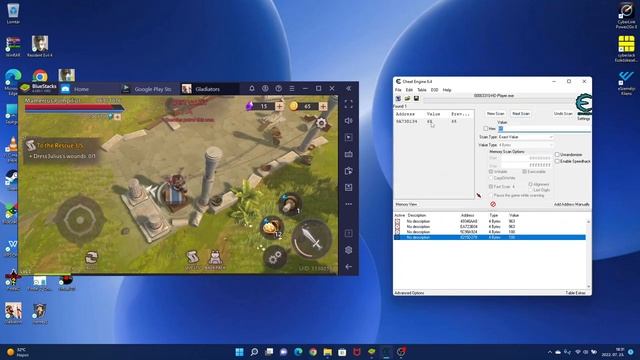Open the File menu in Cheat Engine
This screenshot has height=360, width=640.
[x=398, y=90]
